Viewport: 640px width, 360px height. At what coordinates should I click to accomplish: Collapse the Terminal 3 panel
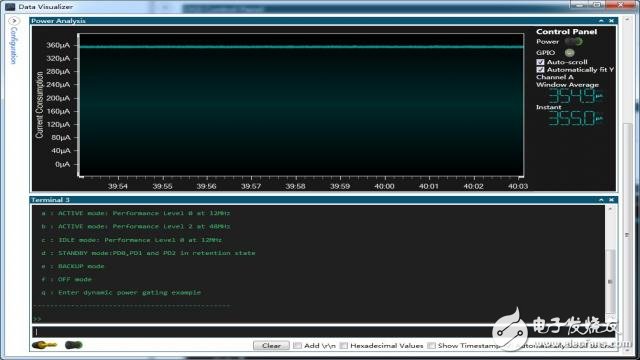601,200
